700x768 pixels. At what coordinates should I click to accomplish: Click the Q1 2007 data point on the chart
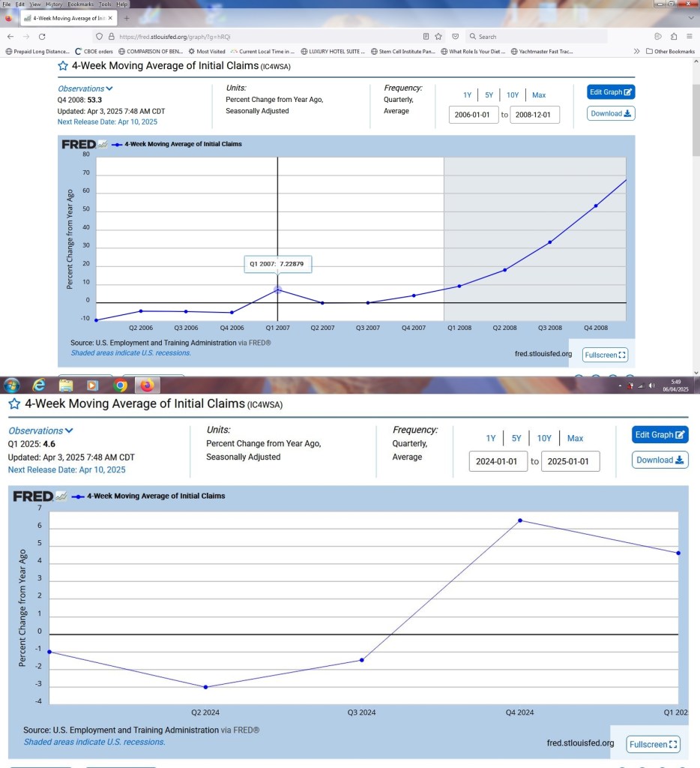[277, 289]
